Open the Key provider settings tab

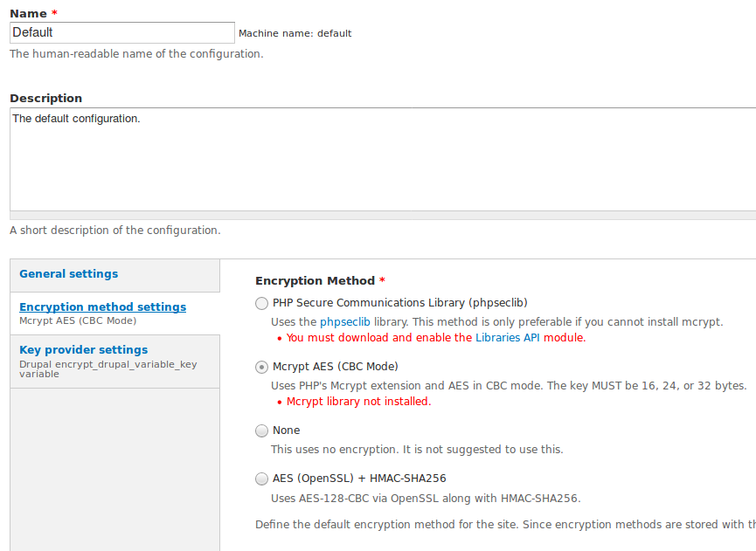pos(83,349)
